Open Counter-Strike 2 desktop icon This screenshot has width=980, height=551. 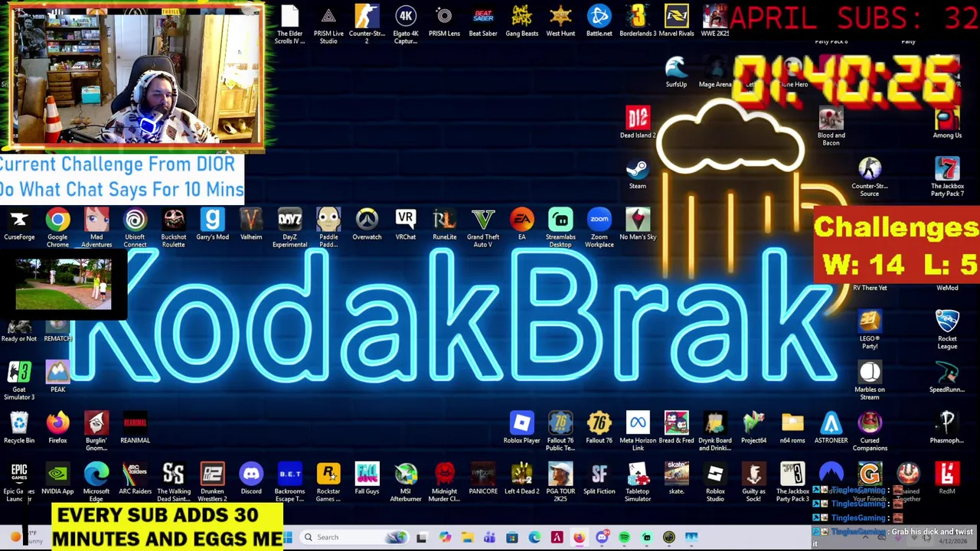tap(367, 24)
